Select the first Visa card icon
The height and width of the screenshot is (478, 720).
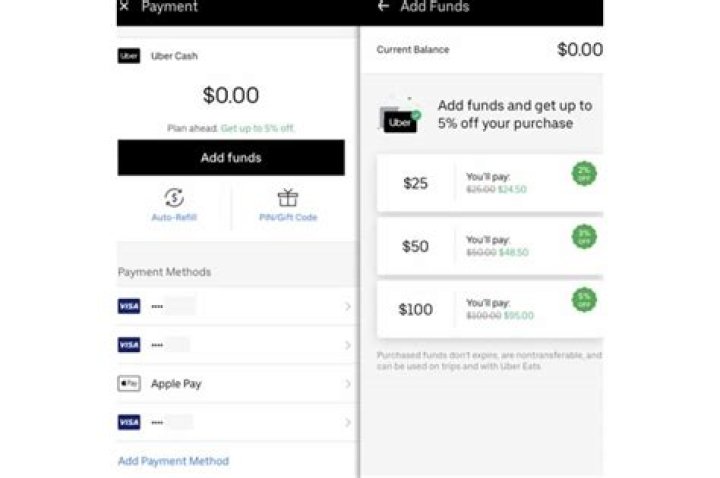(129, 306)
